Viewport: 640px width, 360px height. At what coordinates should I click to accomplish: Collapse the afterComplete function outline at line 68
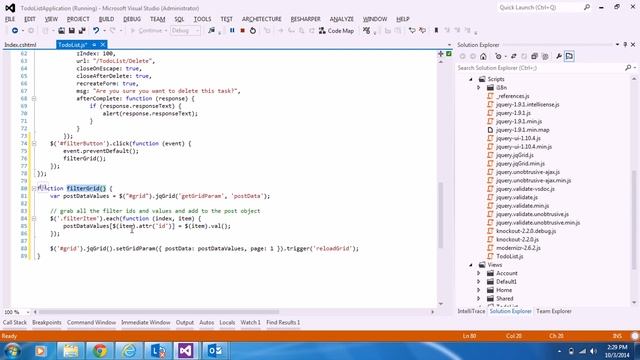click(34, 98)
